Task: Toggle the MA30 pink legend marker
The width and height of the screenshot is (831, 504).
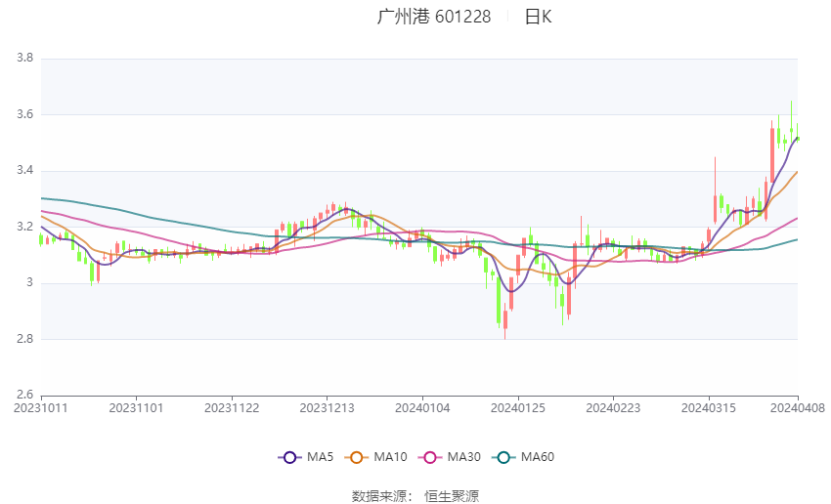Action: tap(430, 457)
